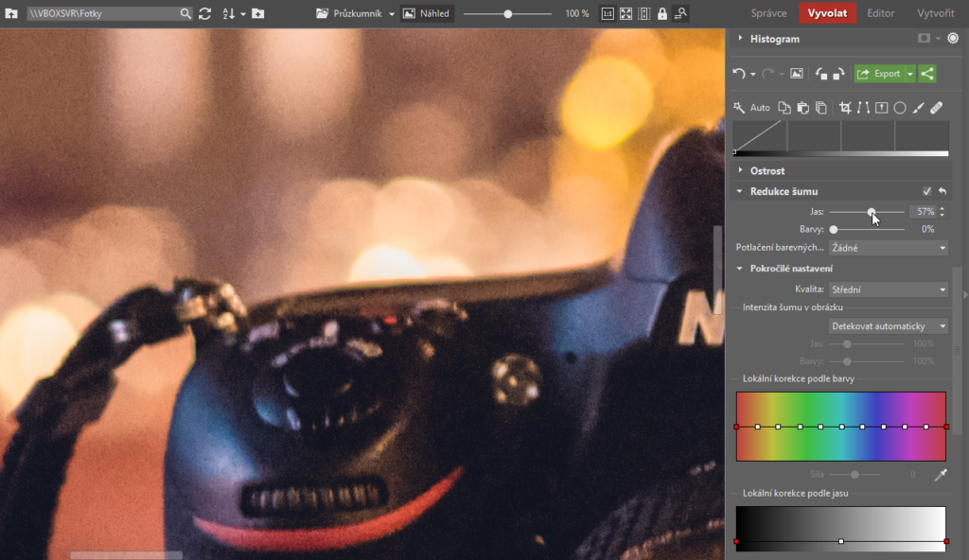Open the sort dropdown arrow
The width and height of the screenshot is (969, 560).
[243, 13]
